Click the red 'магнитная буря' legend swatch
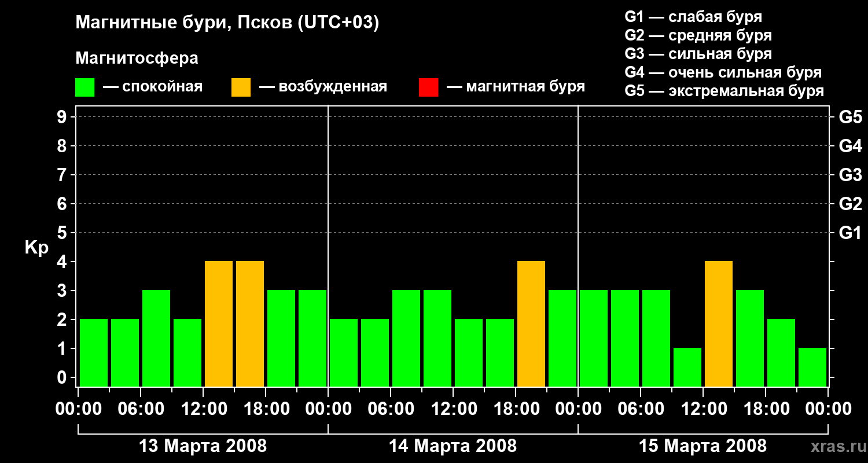 [428, 87]
